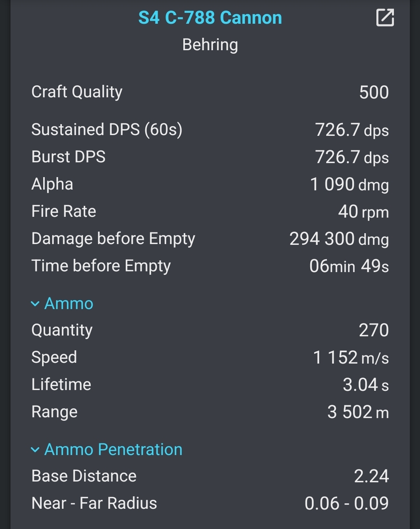Click the Fire Rate 40 rpm value

pyautogui.click(x=363, y=212)
